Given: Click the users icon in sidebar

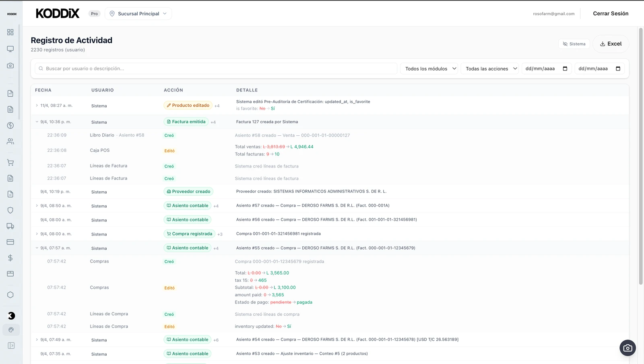Looking at the screenshot, I should point(10,141).
